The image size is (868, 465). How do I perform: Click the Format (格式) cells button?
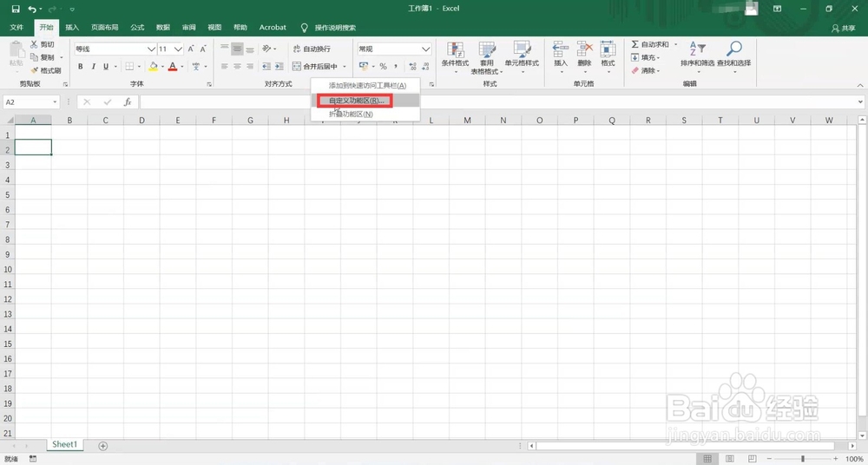point(608,57)
